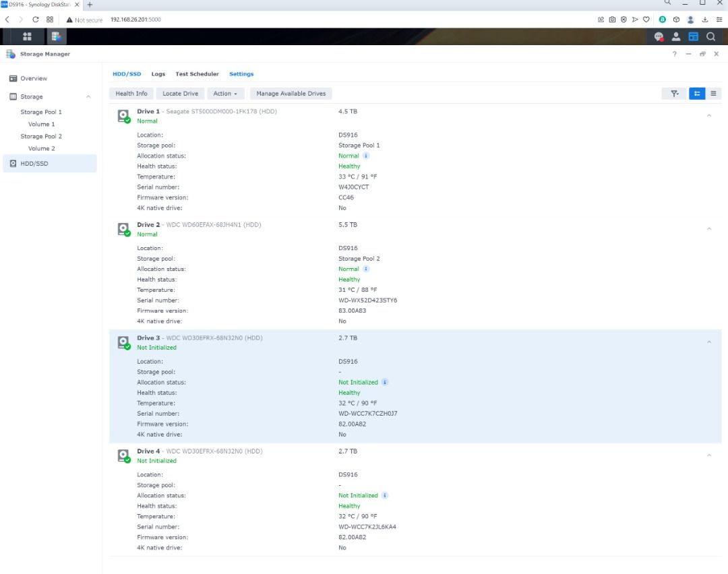Click info icon beside Drive 4 Not Initialized

pyautogui.click(x=385, y=496)
